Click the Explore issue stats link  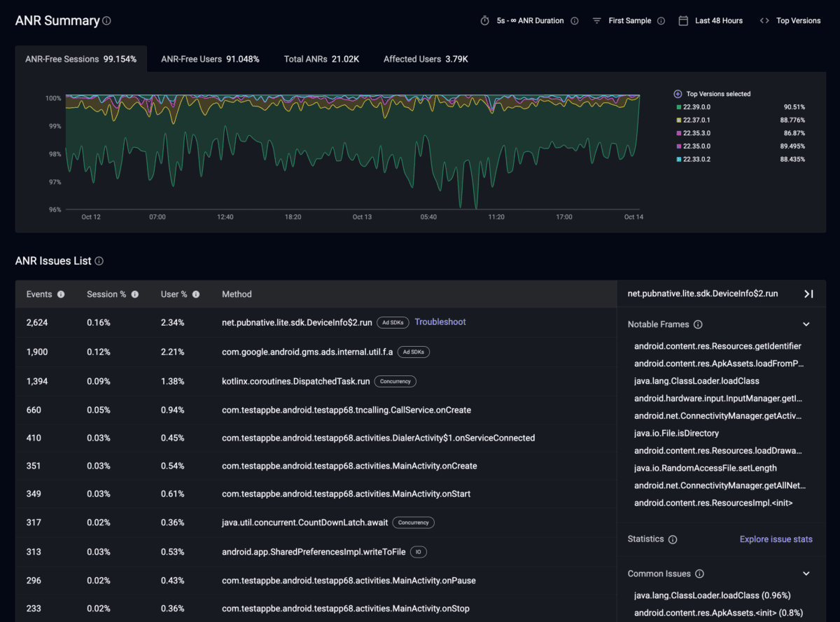click(776, 539)
